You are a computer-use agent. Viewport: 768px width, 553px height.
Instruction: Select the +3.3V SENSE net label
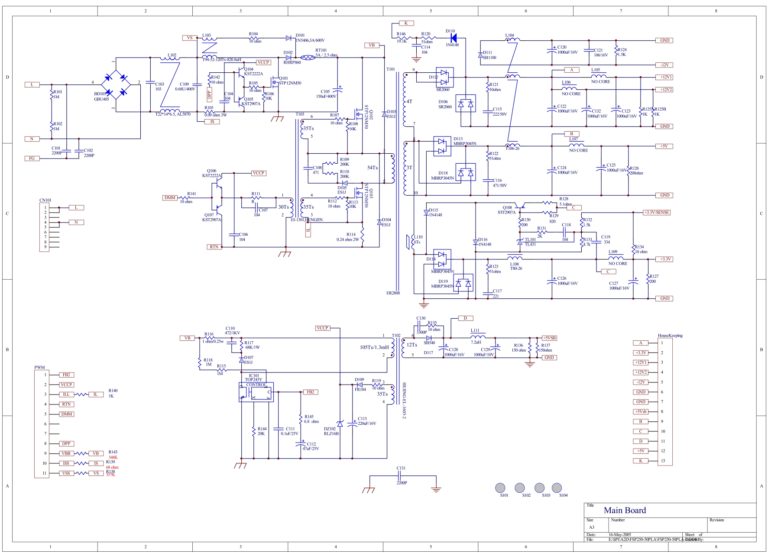tap(657, 213)
